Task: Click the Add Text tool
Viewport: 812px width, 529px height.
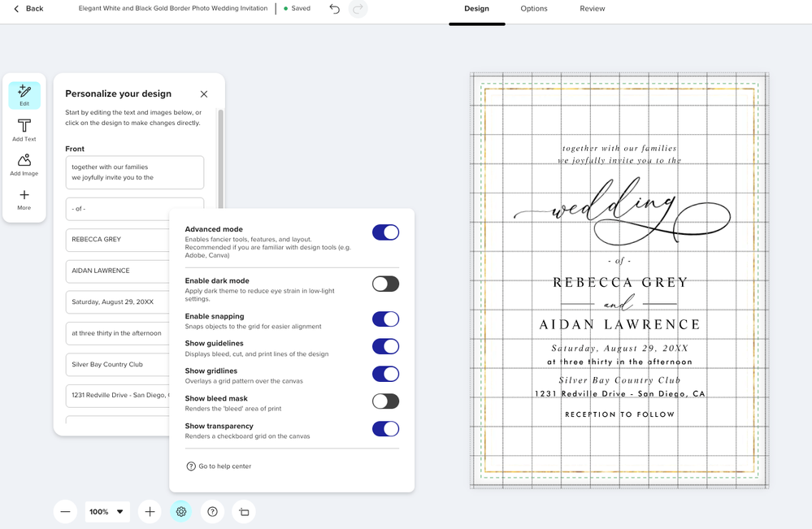Action: pyautogui.click(x=24, y=130)
